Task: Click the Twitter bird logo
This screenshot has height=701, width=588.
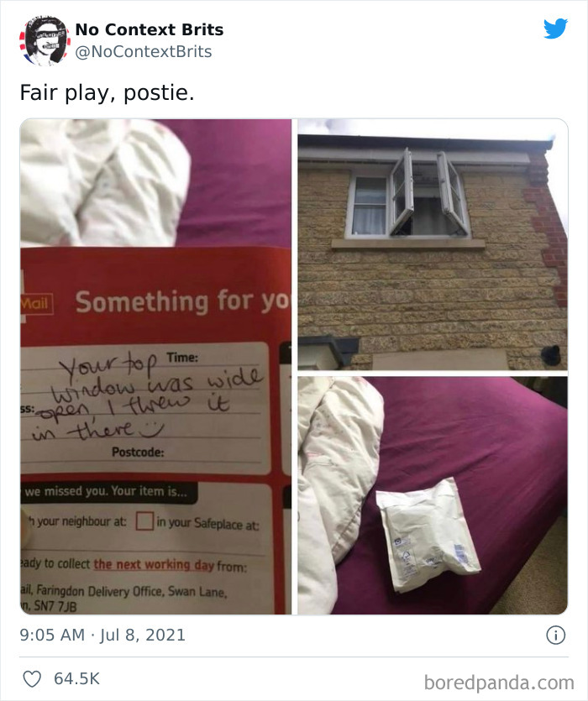Action: point(555,29)
